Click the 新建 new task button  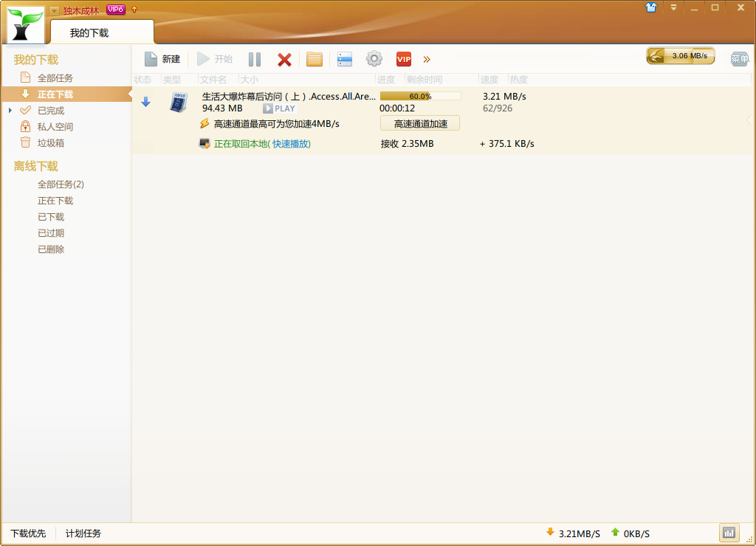162,59
